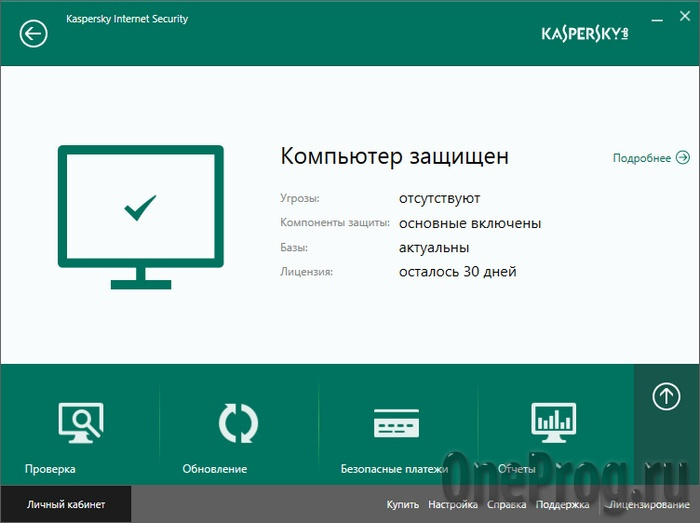This screenshot has height=523, width=700.
Task: Open Личный кабинет tab
Action: click(66, 504)
